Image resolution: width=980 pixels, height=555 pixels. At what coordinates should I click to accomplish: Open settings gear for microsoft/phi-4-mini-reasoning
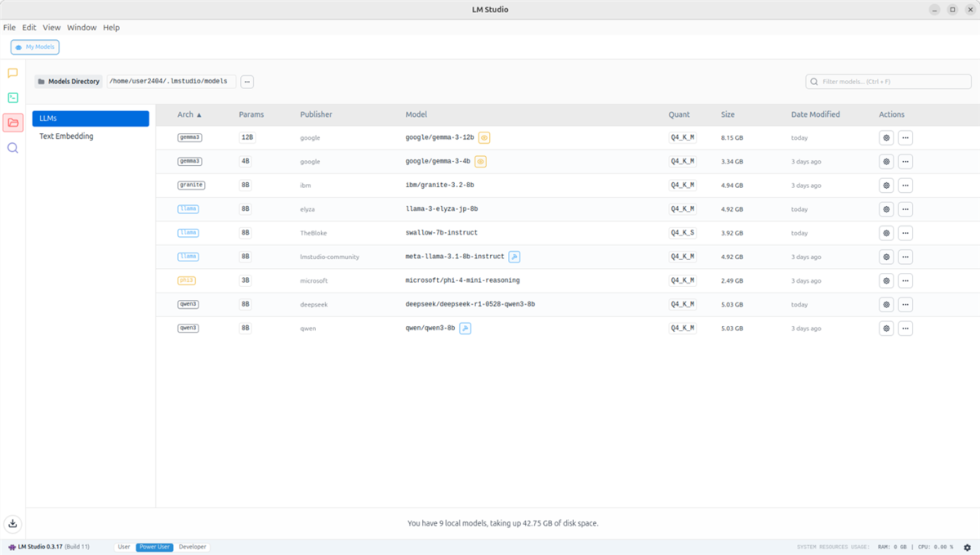pos(886,280)
